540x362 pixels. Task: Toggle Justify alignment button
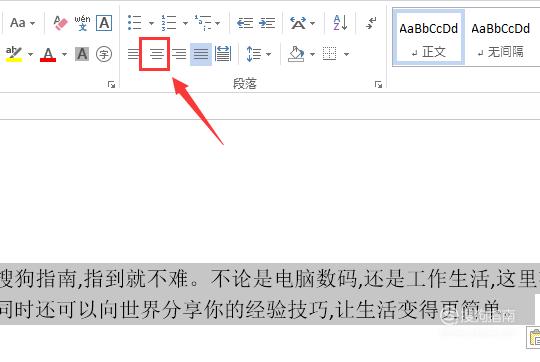click(x=201, y=54)
